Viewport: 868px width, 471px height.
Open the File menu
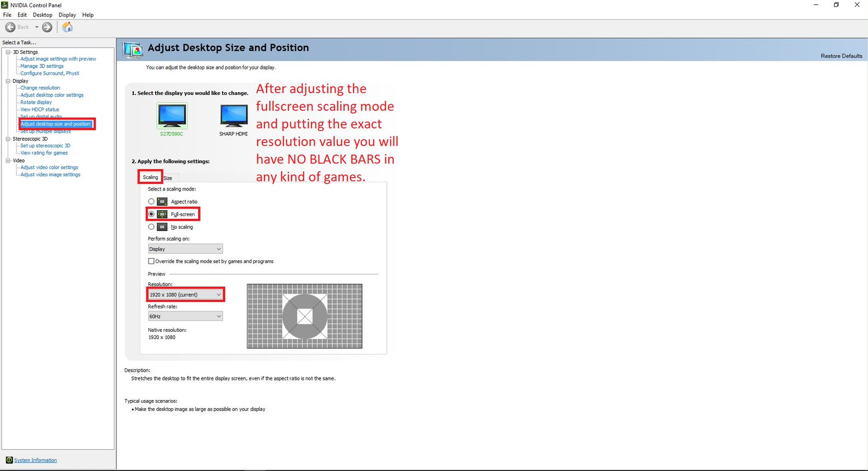[7, 15]
